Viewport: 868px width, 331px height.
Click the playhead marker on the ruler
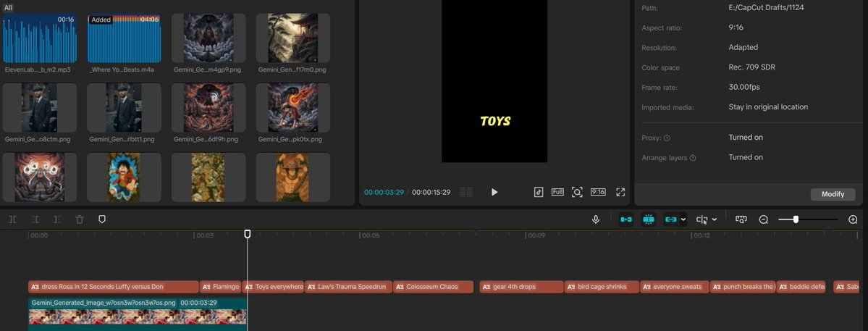pos(248,234)
